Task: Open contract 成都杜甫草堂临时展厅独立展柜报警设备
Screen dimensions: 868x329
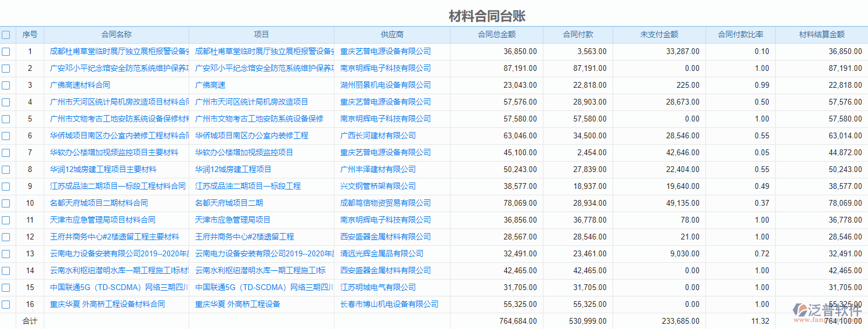Action: point(119,52)
